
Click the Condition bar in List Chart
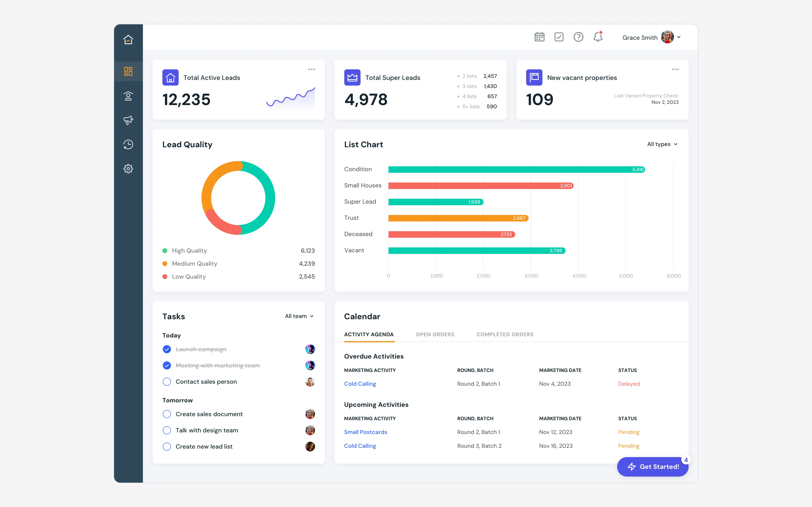[517, 169]
